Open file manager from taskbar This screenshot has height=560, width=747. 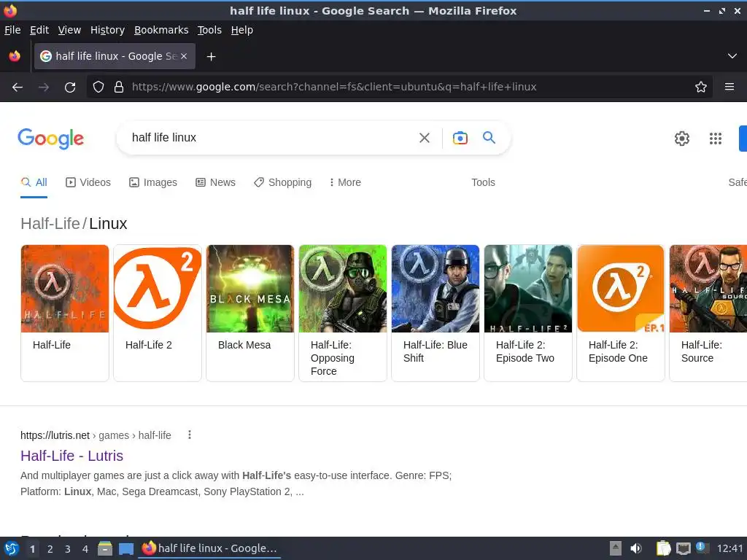pyautogui.click(x=105, y=548)
